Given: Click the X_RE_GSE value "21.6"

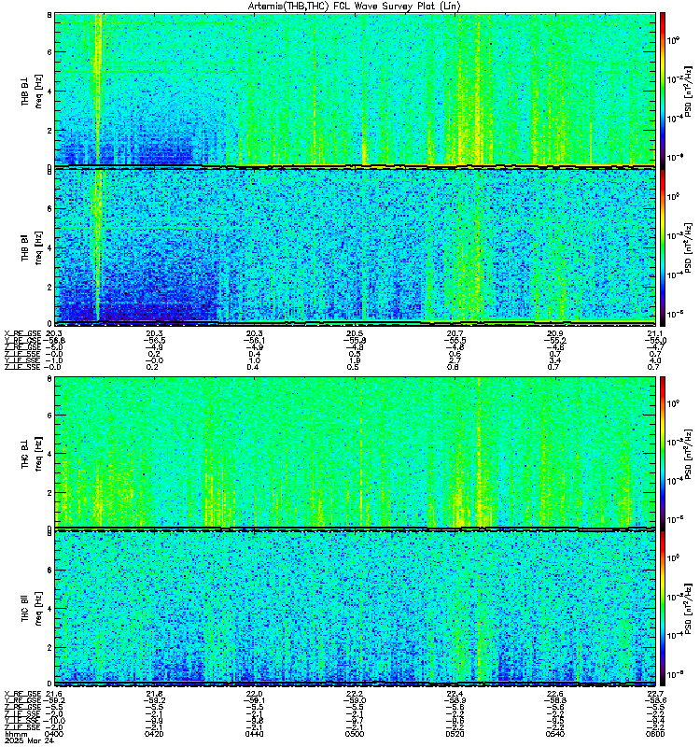Looking at the screenshot, I should click(54, 694).
